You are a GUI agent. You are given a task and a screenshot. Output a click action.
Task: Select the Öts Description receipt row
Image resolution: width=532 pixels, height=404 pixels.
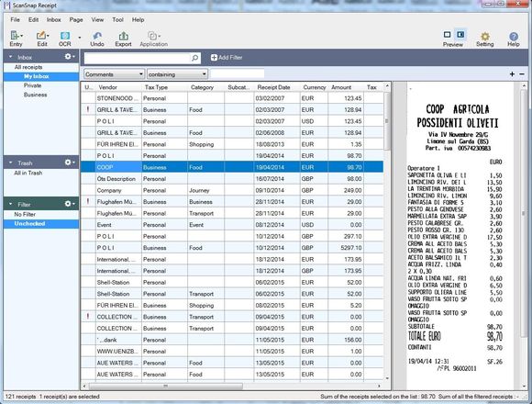(x=232, y=179)
